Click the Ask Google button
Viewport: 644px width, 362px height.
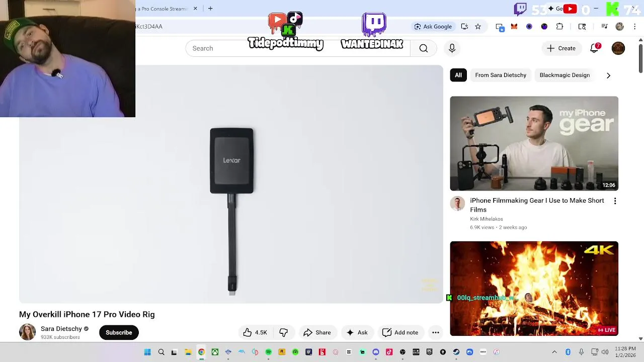(433, 27)
